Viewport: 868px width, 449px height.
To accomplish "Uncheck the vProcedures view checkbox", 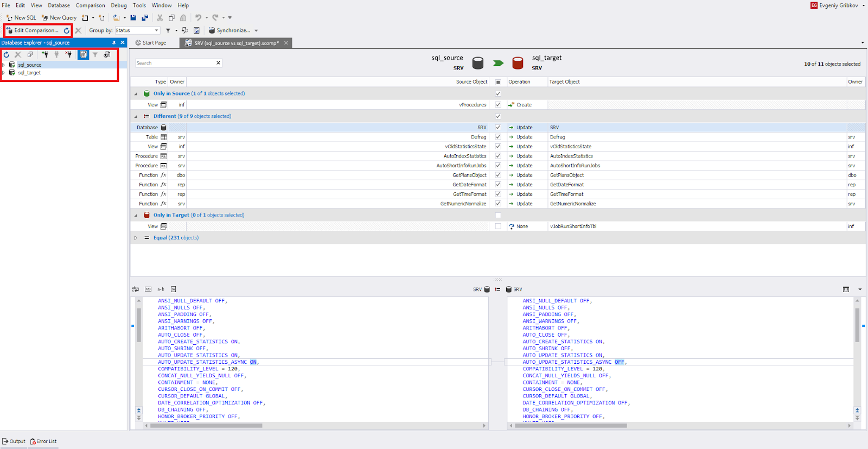I will [498, 105].
